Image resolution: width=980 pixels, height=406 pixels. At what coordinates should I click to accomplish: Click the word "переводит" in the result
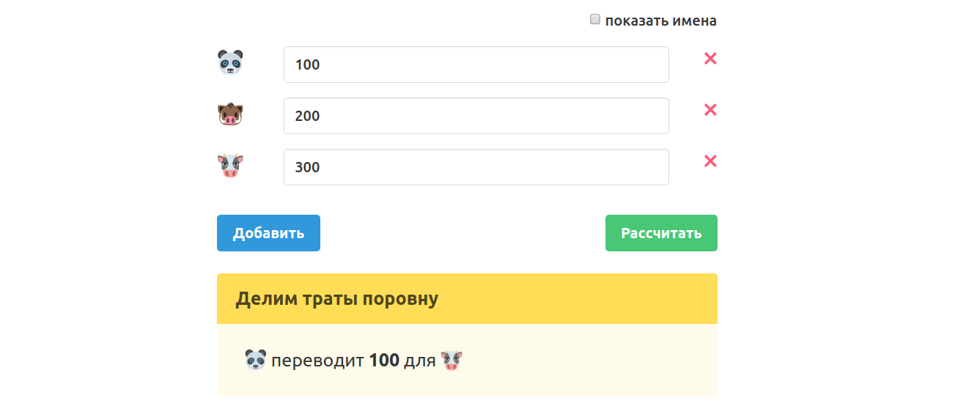(318, 361)
